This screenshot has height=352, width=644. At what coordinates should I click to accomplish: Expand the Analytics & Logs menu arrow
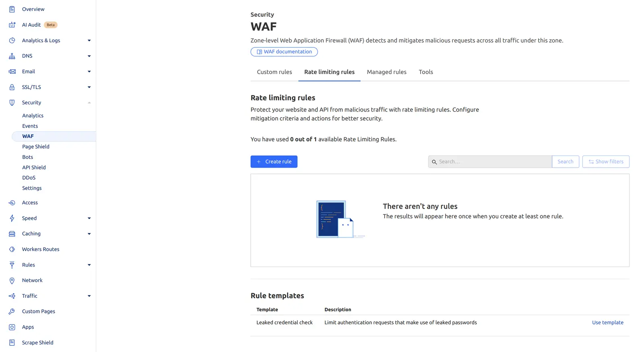pyautogui.click(x=89, y=40)
